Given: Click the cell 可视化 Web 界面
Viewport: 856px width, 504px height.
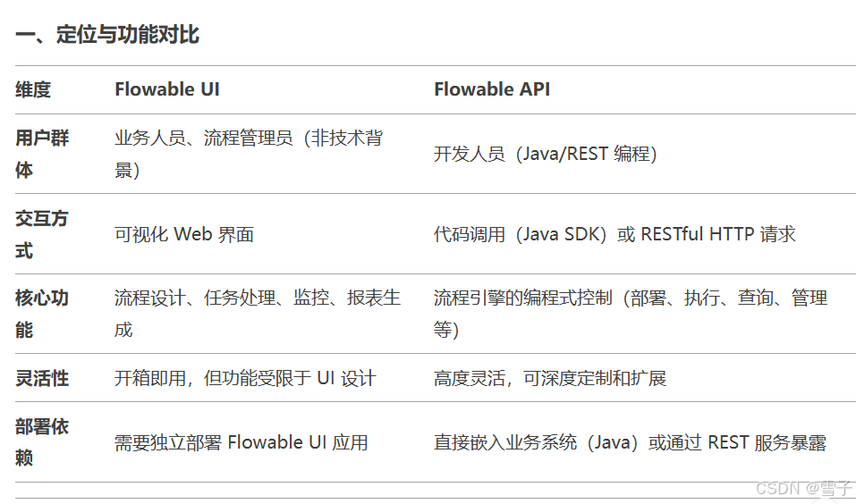Looking at the screenshot, I should pos(184,234).
